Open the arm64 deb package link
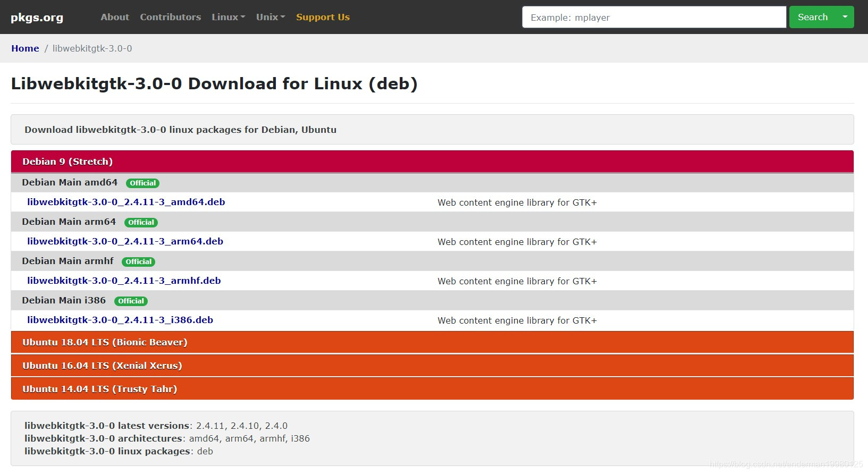The width and height of the screenshot is (868, 474). (x=125, y=241)
